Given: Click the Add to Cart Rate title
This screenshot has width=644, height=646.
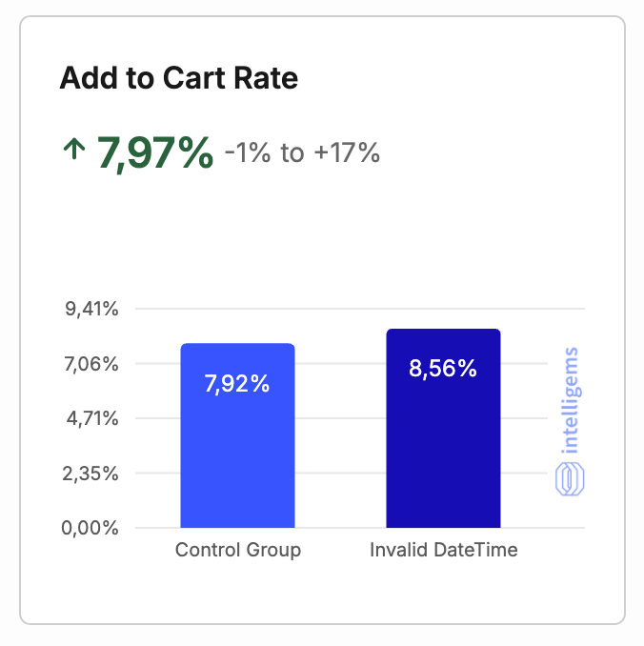Looking at the screenshot, I should coord(179,78).
